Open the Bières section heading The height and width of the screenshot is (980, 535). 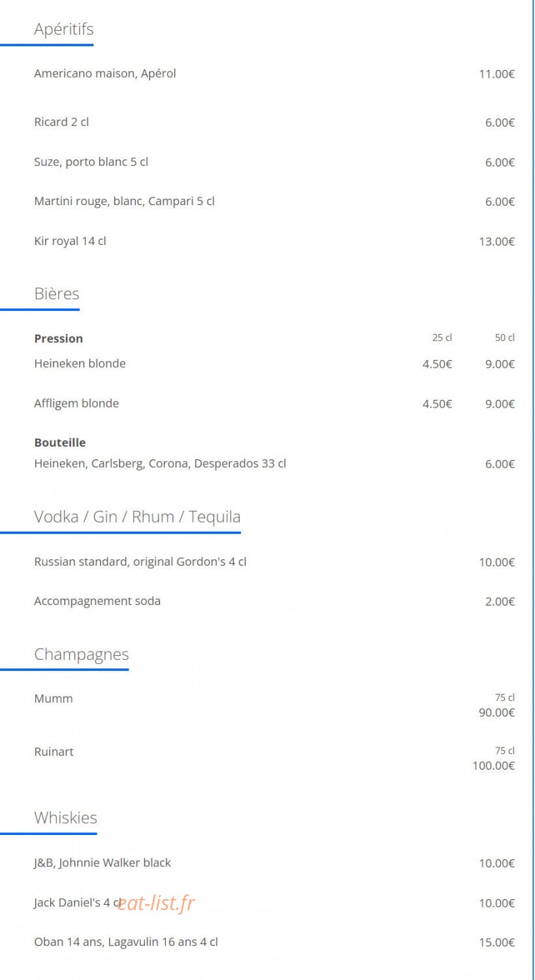[x=57, y=293]
